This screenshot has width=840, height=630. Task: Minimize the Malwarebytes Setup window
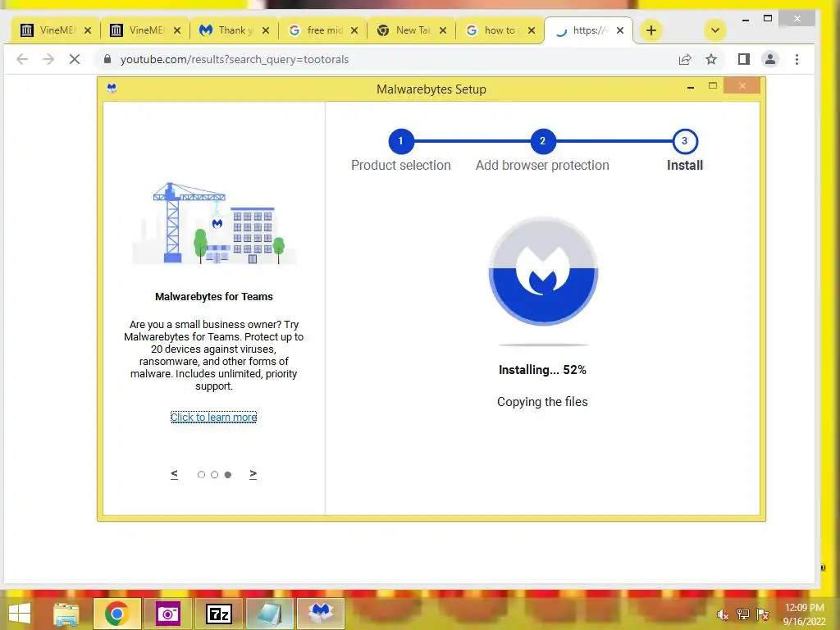point(691,86)
